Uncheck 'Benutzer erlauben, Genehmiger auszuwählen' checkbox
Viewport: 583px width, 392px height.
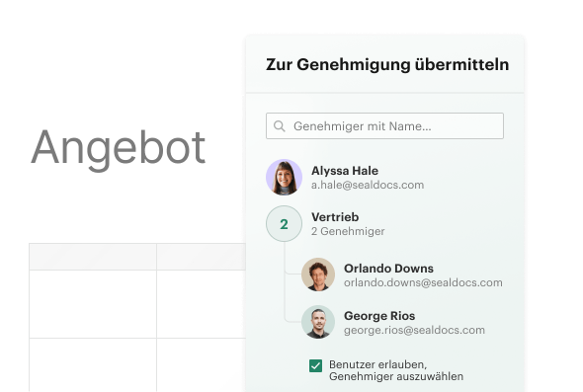[x=315, y=365]
